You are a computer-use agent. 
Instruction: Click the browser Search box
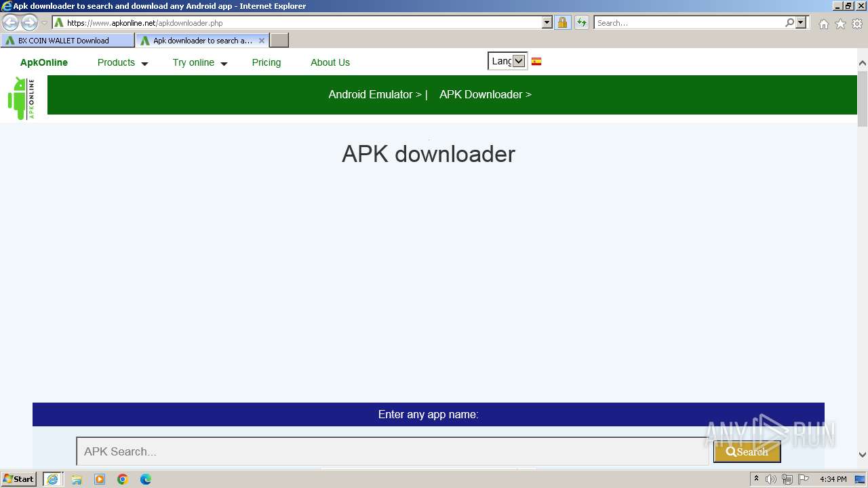click(688, 22)
